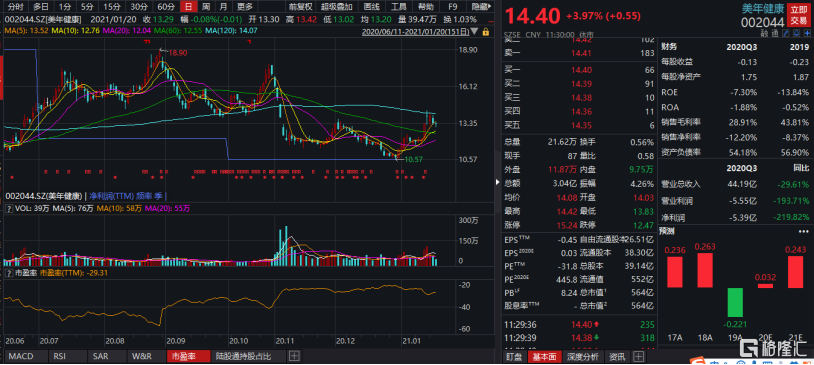Click the 买一 bid price 14.40
Screen dimensions: 814x365
pos(581,70)
